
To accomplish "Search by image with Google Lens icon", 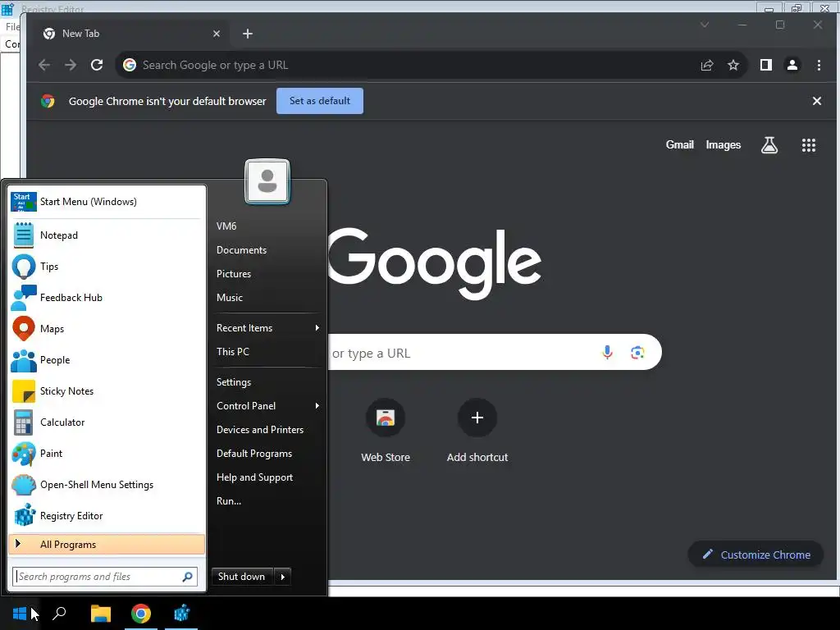I will [637, 352].
